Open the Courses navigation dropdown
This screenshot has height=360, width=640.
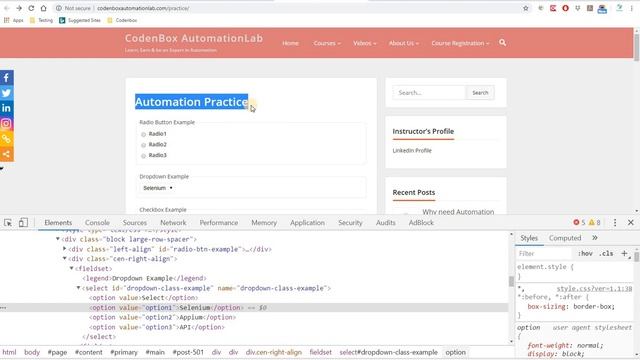[327, 43]
